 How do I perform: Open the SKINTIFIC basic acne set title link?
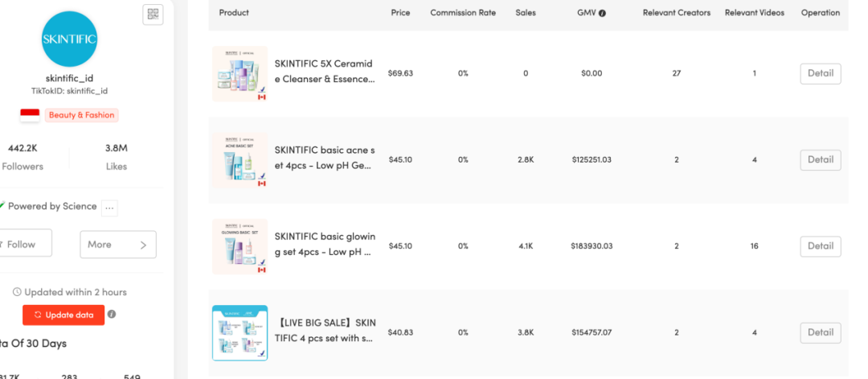click(325, 159)
